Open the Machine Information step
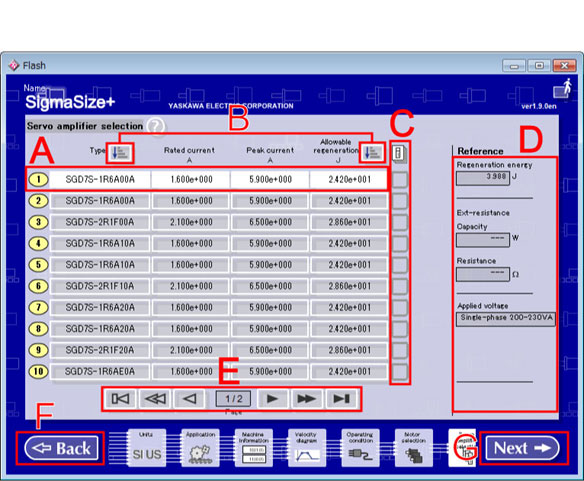 pyautogui.click(x=254, y=448)
